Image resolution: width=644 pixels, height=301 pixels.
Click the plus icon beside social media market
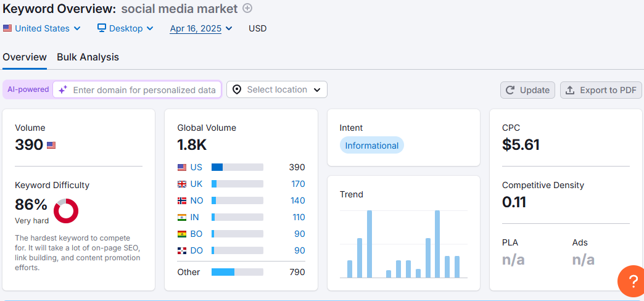(x=247, y=8)
